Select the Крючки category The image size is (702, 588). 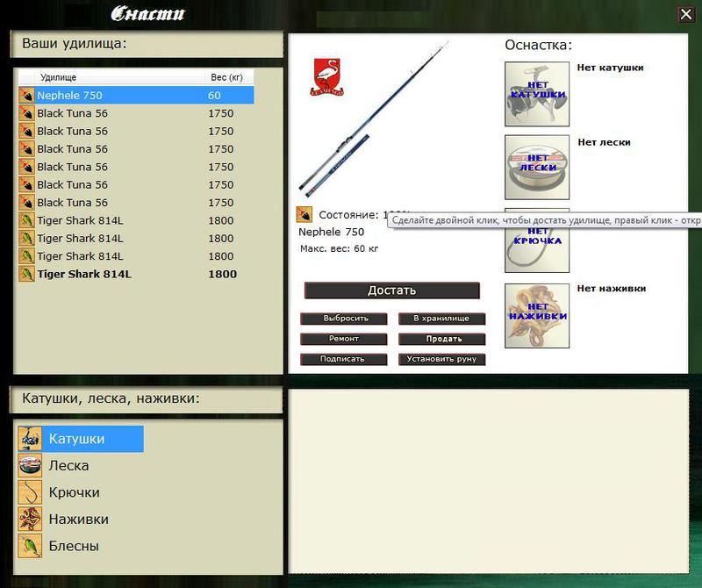point(74,492)
